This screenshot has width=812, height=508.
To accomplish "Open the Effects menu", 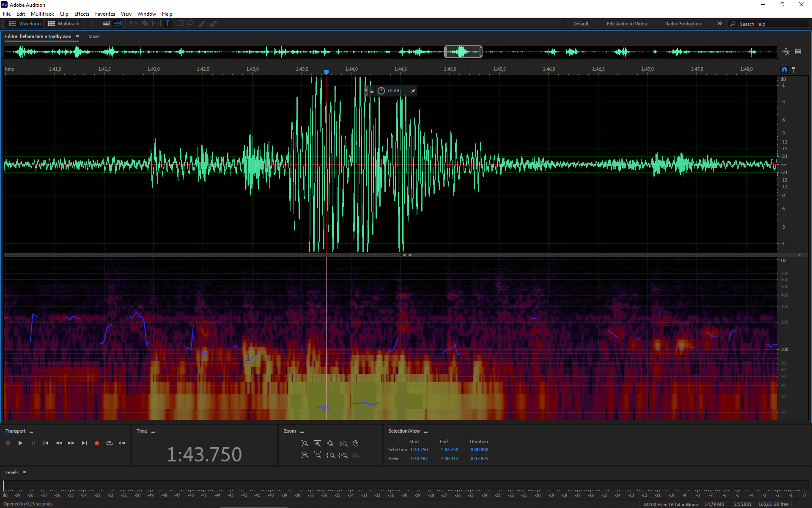I will [x=82, y=14].
